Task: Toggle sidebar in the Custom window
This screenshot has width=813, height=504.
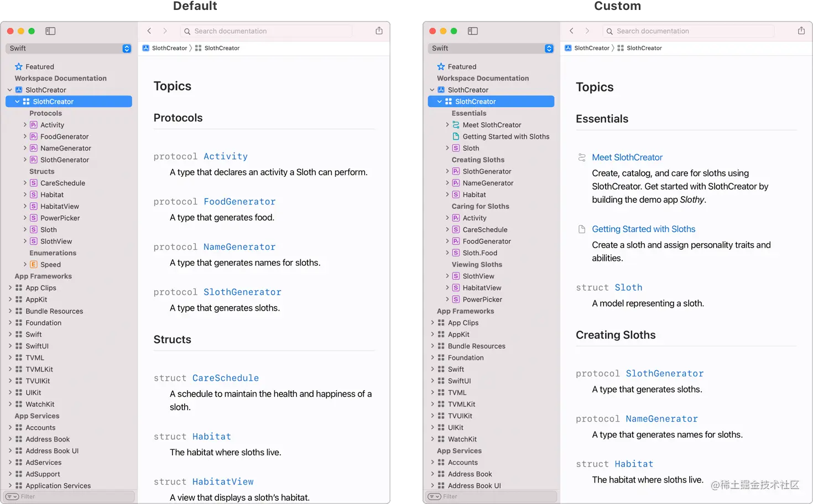Action: click(x=473, y=31)
